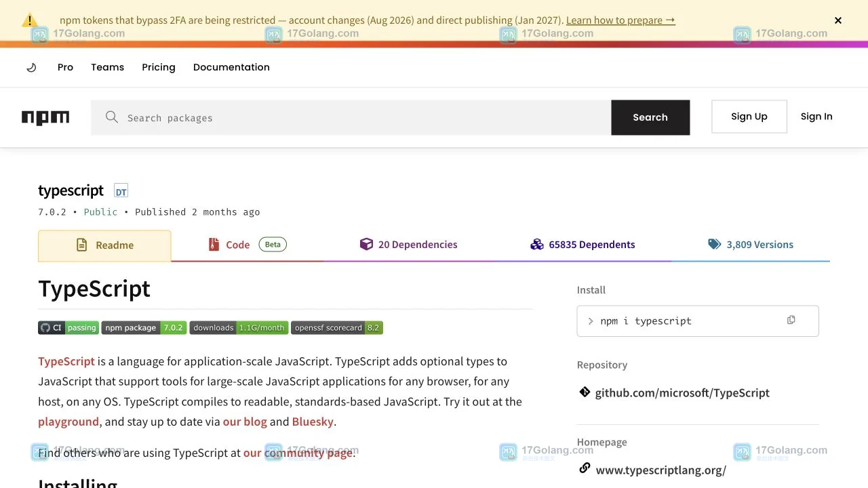
Task: Open the Pricing page
Action: [159, 67]
